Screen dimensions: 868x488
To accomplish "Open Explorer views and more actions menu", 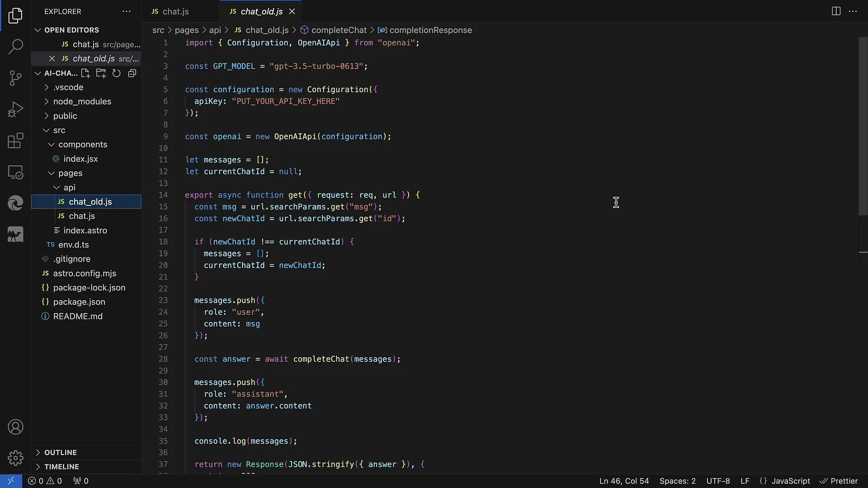I will [x=127, y=11].
